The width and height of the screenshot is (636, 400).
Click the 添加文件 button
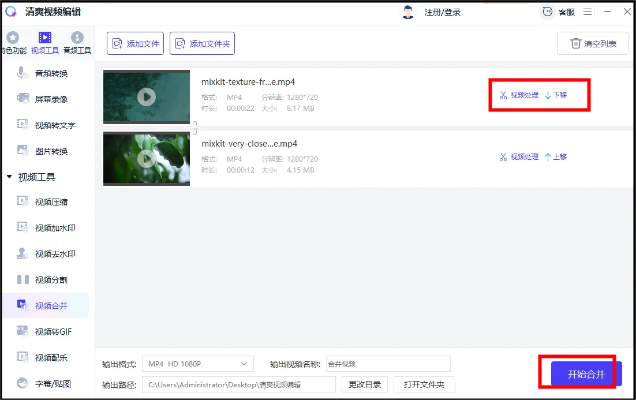click(135, 43)
